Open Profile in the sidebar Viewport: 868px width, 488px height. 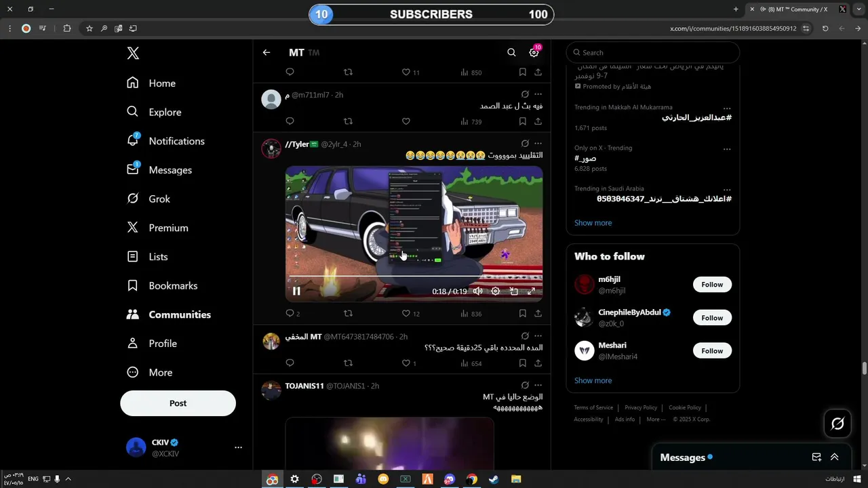click(x=153, y=343)
